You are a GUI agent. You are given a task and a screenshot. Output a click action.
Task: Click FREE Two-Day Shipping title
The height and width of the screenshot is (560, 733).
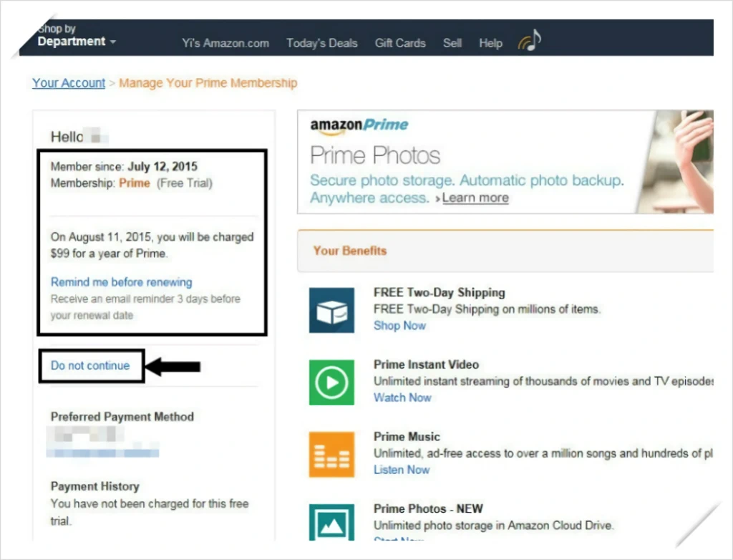click(x=440, y=292)
